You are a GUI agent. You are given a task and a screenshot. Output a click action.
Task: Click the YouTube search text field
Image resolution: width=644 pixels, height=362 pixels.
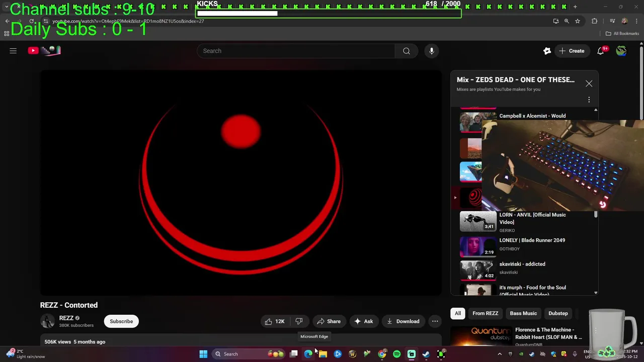(x=296, y=51)
